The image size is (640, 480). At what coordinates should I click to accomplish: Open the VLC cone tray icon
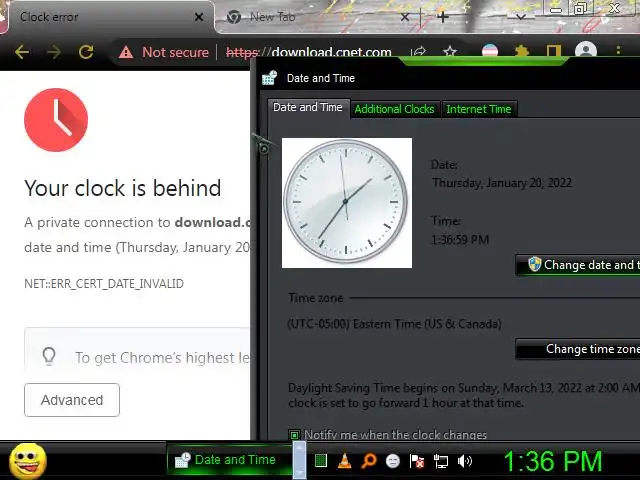tap(344, 461)
